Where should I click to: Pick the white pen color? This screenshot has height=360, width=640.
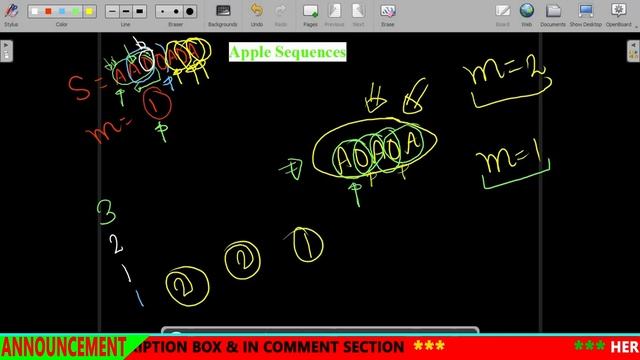click(x=35, y=11)
